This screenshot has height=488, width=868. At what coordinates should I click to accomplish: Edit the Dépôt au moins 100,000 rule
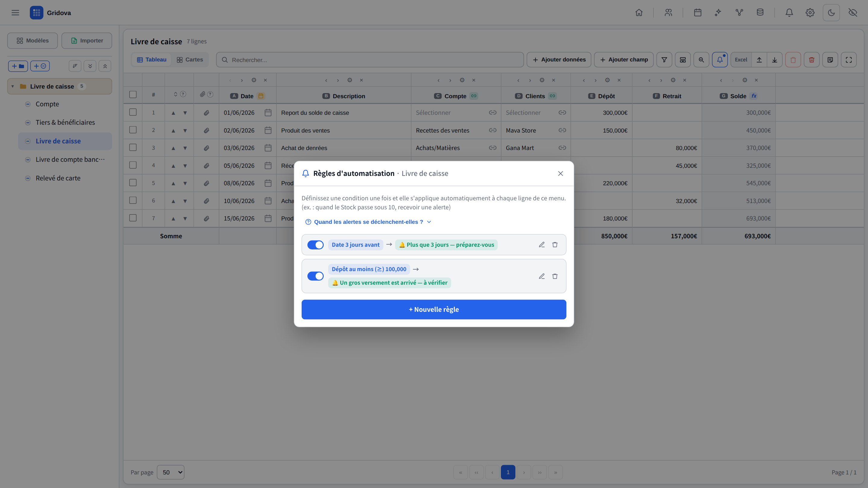542,276
